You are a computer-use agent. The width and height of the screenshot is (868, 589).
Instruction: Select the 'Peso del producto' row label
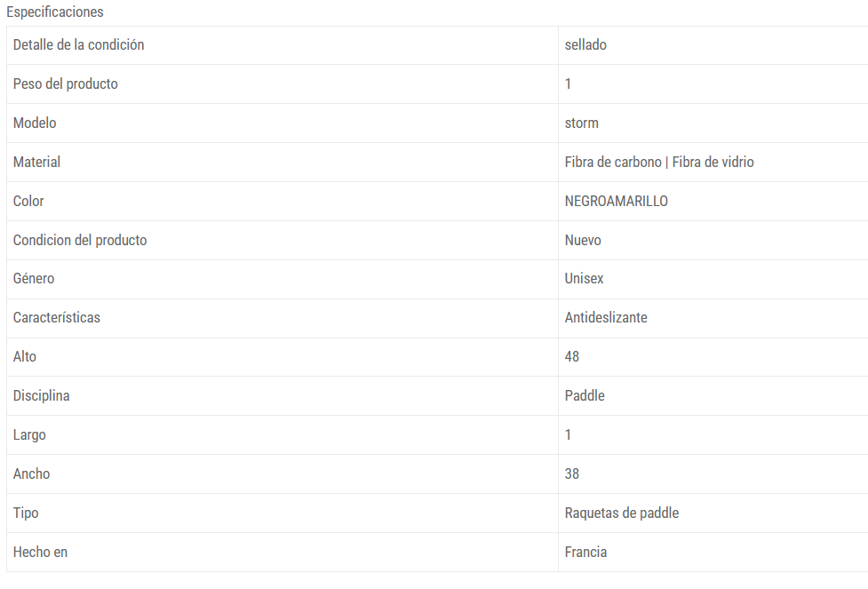(x=66, y=84)
